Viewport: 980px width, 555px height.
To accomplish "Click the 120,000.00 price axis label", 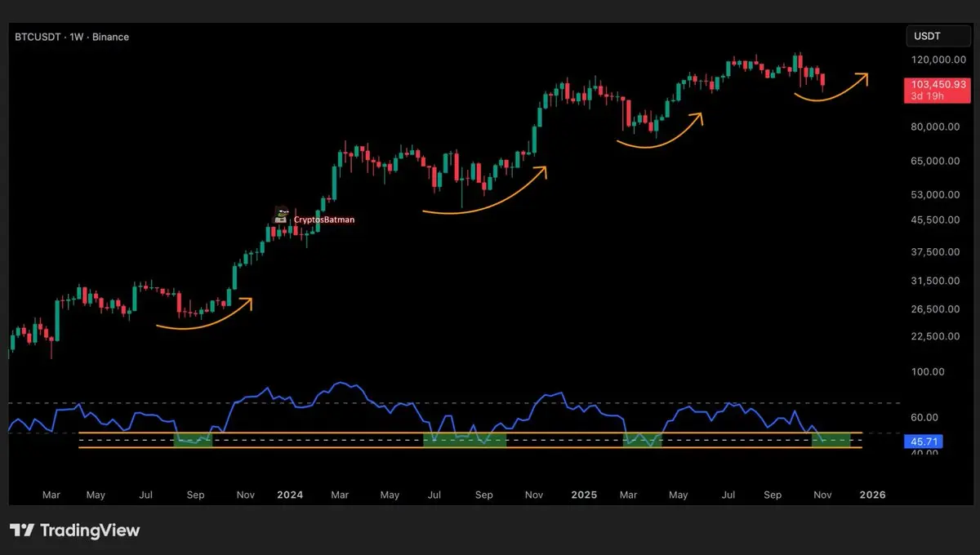I will click(x=940, y=60).
